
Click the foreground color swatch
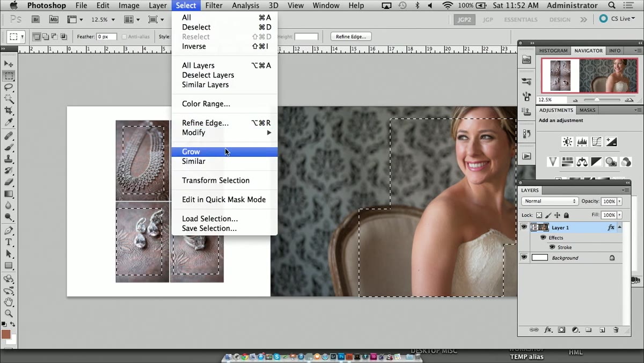coord(6,334)
